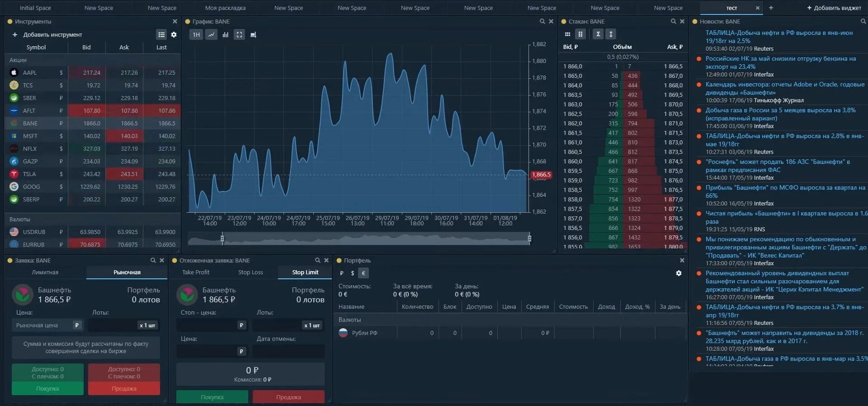Close the тест workspace tab
868x406 pixels.
pos(758,8)
